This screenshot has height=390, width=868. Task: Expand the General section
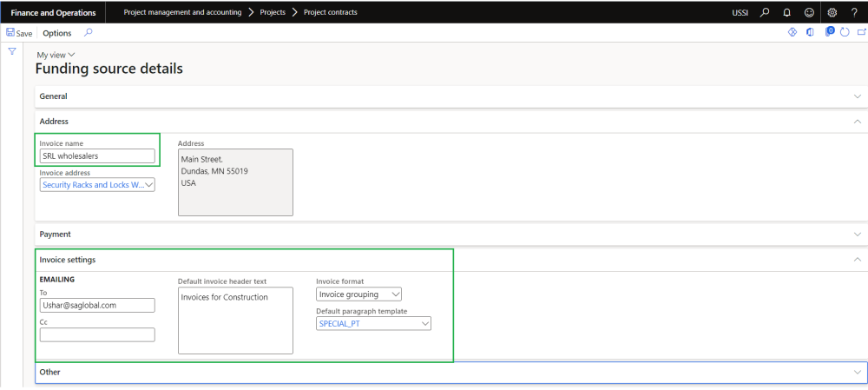450,96
